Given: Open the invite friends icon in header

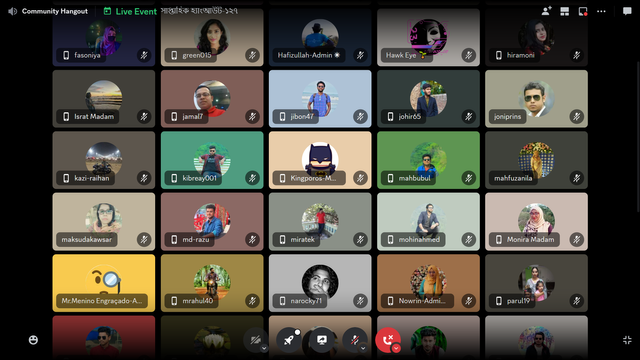Looking at the screenshot, I should click(x=546, y=11).
